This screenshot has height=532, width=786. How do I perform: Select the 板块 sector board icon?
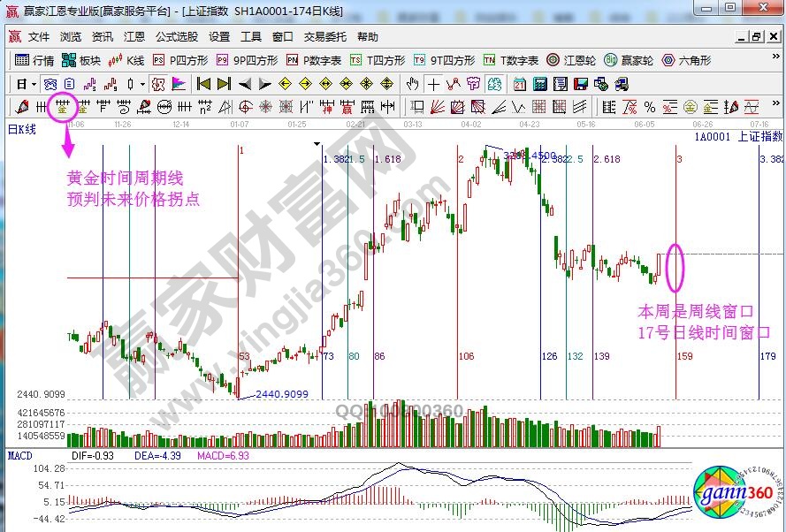(x=71, y=60)
